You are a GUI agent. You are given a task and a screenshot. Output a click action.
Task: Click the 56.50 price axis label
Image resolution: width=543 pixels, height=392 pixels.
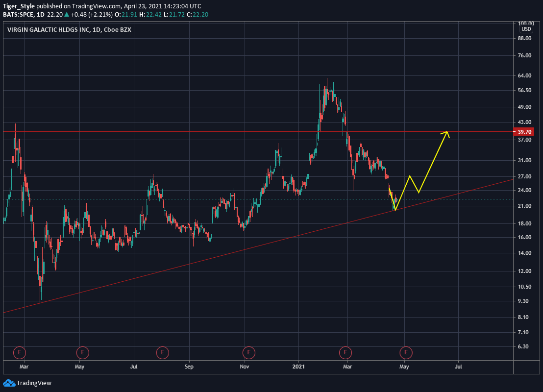[525, 90]
